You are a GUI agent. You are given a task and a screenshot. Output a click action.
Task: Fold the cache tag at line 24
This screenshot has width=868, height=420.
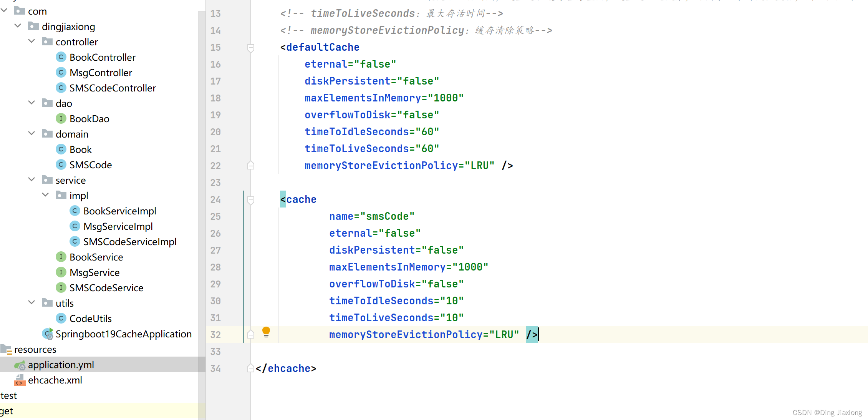(251, 200)
